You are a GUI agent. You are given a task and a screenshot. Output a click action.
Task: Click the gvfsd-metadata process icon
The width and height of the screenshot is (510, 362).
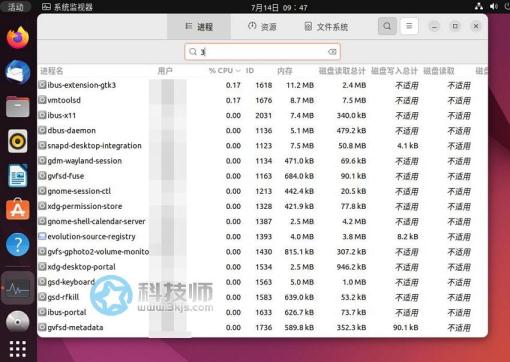42,327
